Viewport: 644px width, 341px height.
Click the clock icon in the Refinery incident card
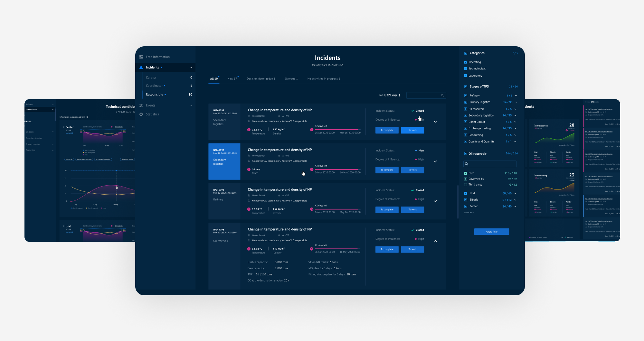[x=312, y=209]
